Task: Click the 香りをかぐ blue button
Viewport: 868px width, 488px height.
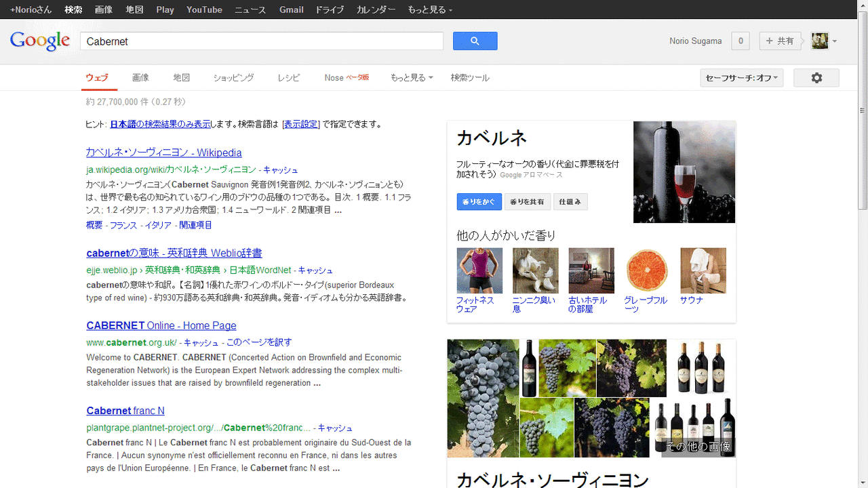Action: (x=479, y=202)
